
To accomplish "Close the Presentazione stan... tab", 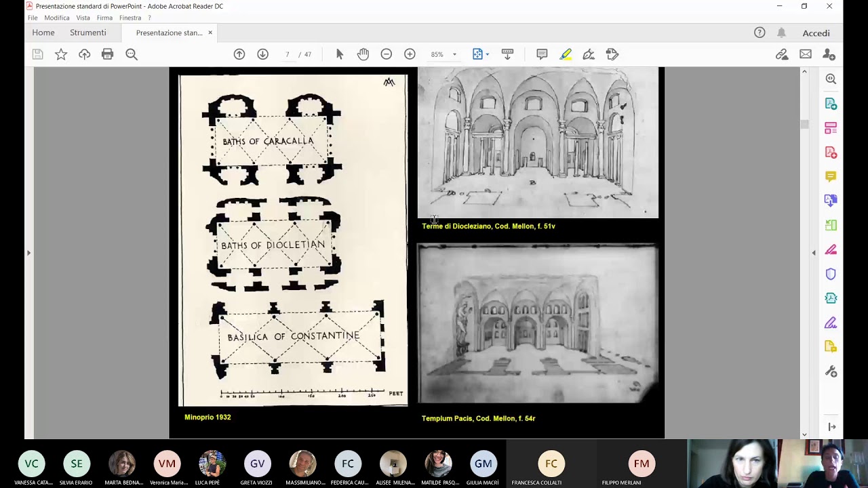I will 210,33.
